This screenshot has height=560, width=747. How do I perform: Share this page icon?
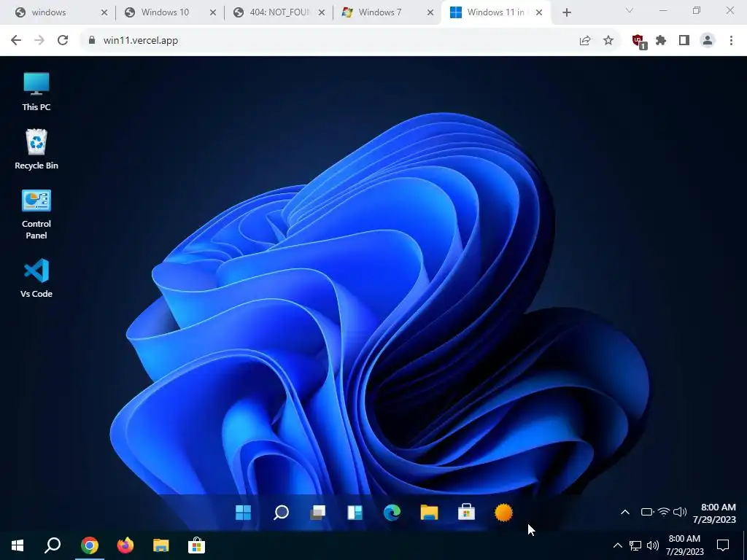(585, 41)
